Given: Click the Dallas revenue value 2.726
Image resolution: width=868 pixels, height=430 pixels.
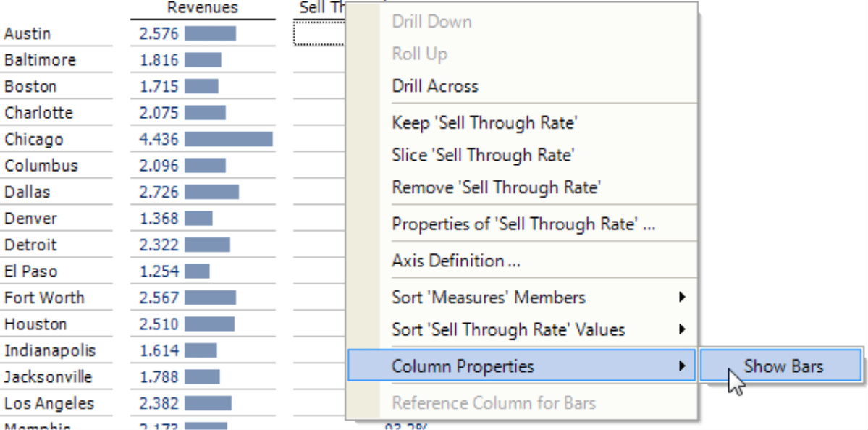Looking at the screenshot, I should click(x=159, y=192).
